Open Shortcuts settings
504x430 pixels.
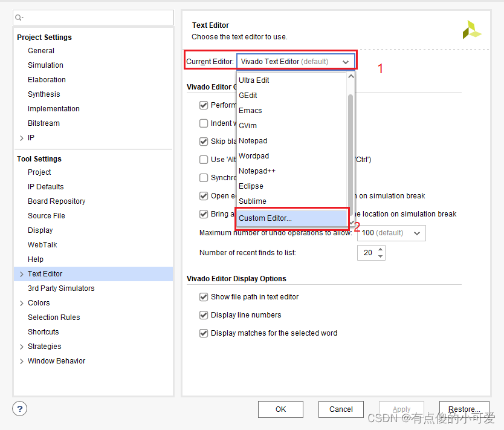pos(44,332)
